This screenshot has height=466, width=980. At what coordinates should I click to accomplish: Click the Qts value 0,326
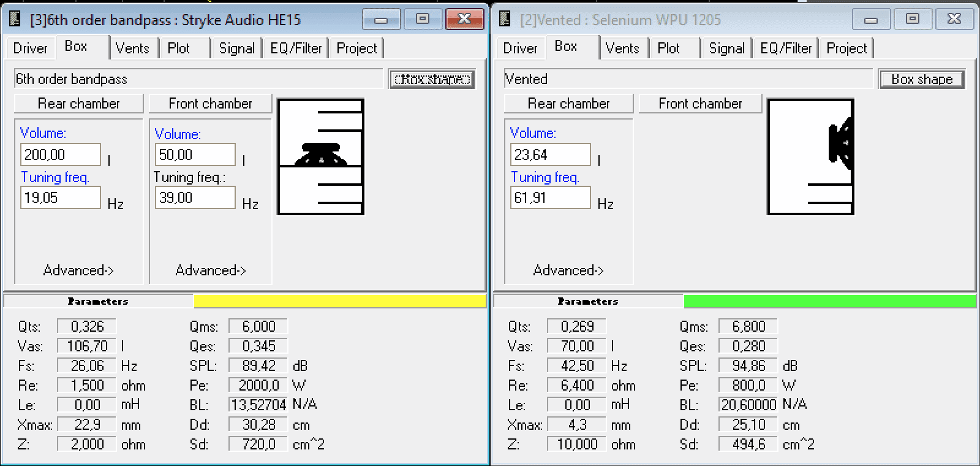tap(86, 327)
